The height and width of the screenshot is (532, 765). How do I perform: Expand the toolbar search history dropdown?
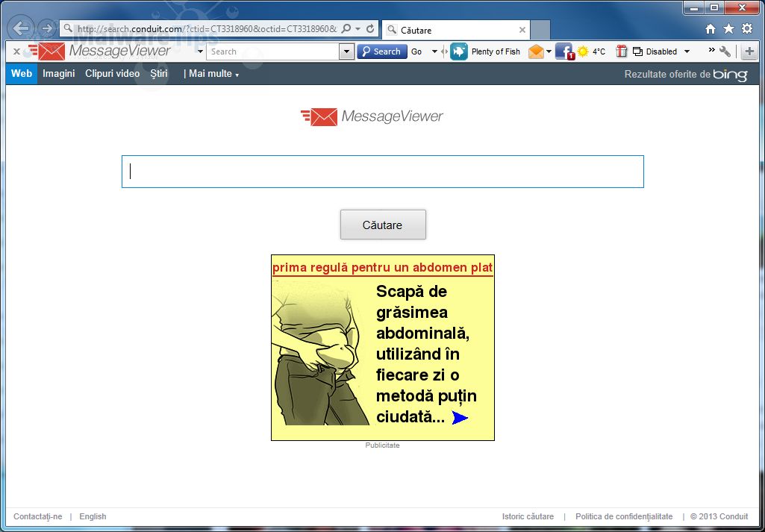point(347,51)
